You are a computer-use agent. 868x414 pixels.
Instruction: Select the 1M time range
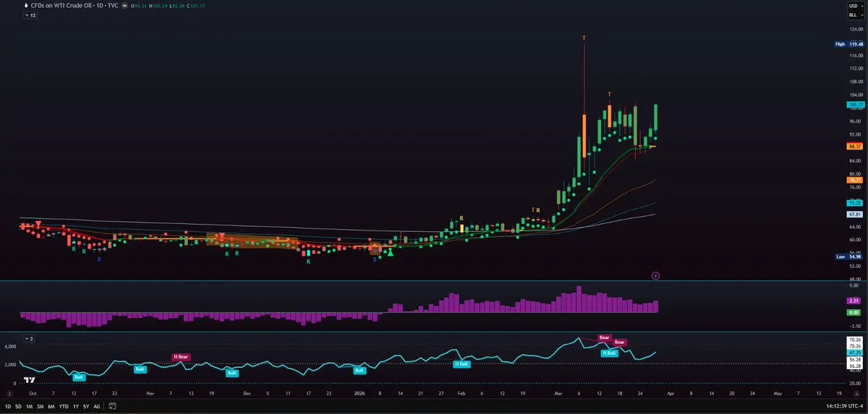point(30,407)
